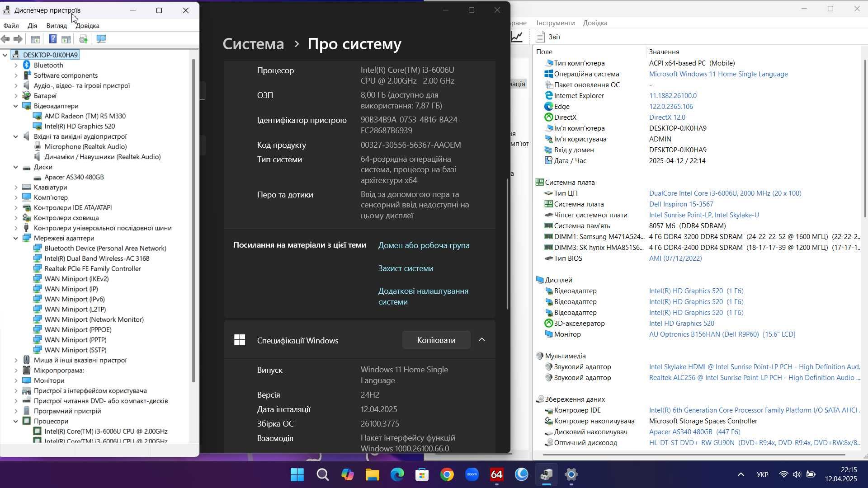868x488 pixels.
Task: Open the Довідка menu in Device Manager
Action: (x=88, y=26)
